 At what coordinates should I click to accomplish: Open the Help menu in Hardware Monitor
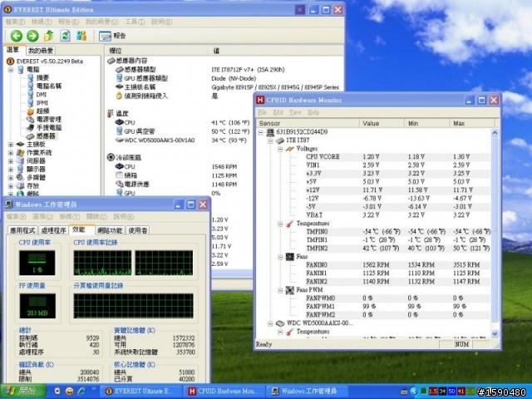coord(313,112)
